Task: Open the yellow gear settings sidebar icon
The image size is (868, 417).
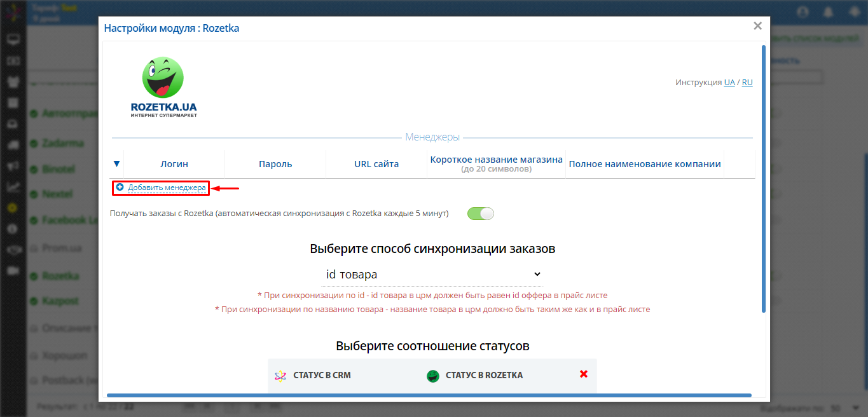Action: (13, 208)
